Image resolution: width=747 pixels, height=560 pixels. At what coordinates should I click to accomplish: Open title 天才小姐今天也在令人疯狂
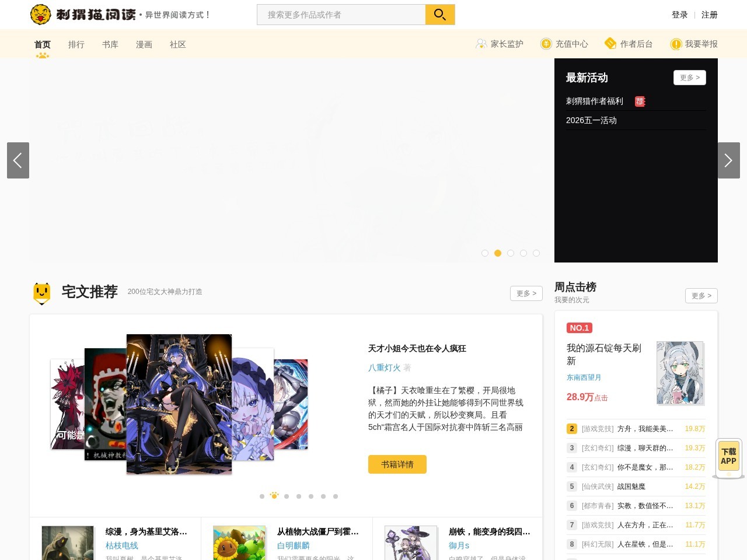coord(417,348)
